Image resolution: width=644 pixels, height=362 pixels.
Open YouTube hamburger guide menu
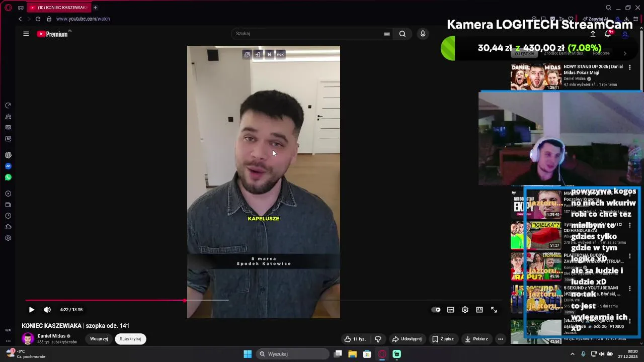pyautogui.click(x=26, y=34)
